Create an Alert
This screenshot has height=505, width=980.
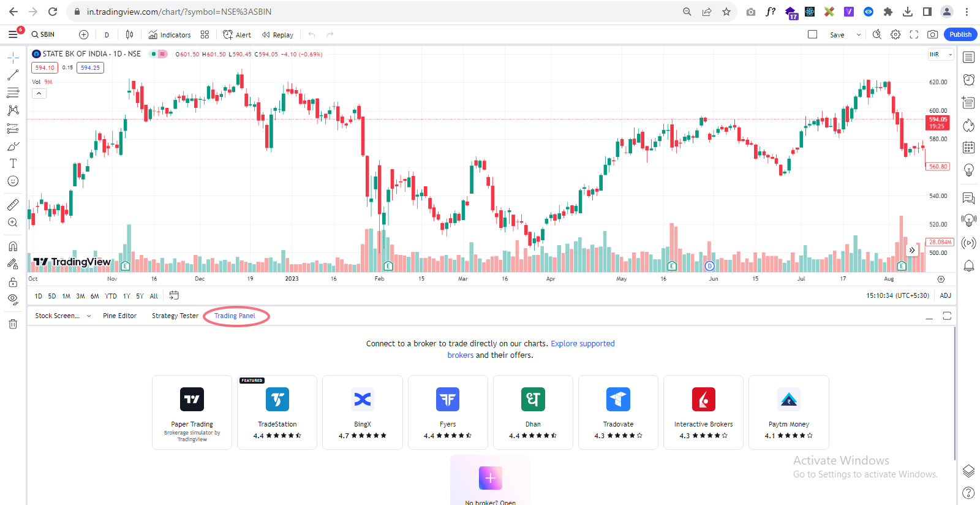(x=237, y=34)
